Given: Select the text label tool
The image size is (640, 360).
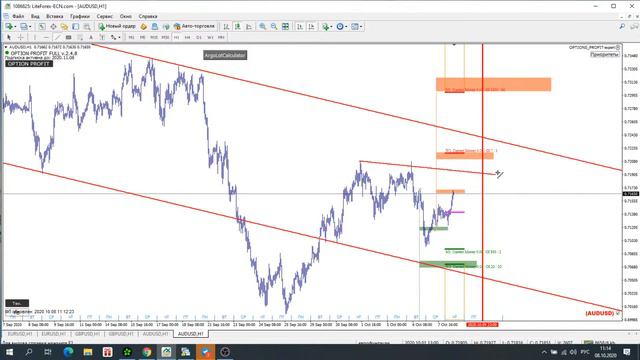Looking at the screenshot, I should point(102,38).
